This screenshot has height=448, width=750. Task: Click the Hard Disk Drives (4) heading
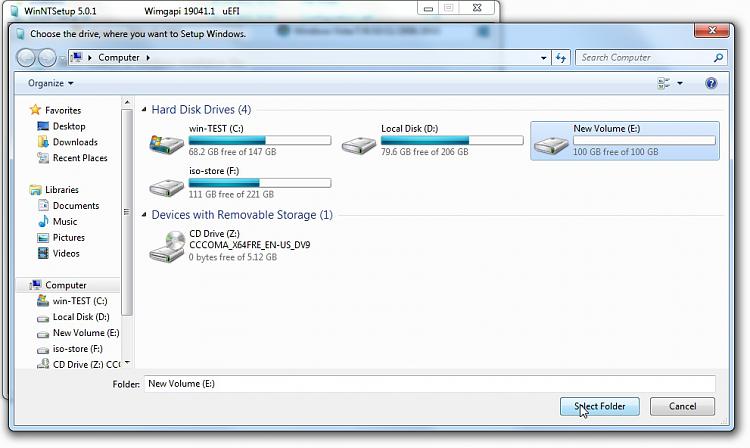pos(201,109)
